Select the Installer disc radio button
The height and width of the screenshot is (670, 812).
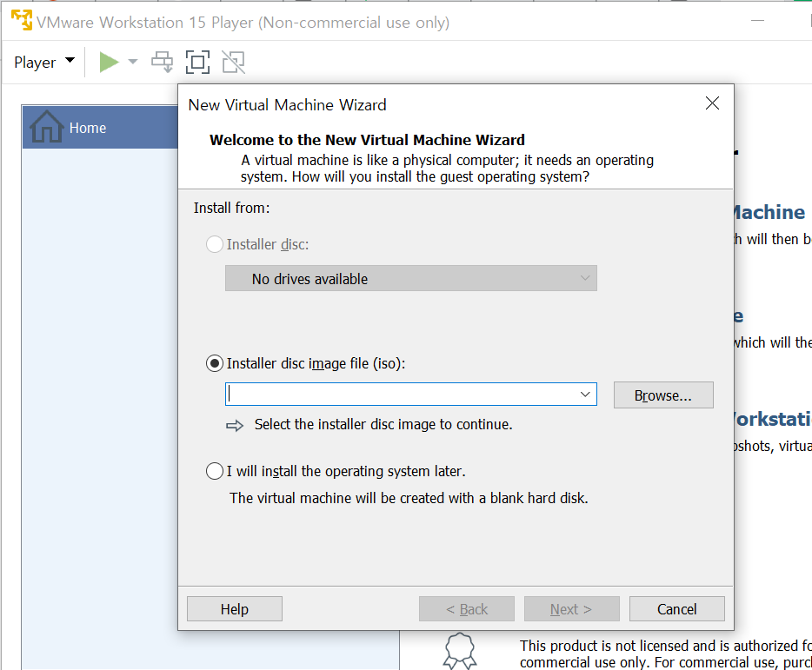(215, 244)
